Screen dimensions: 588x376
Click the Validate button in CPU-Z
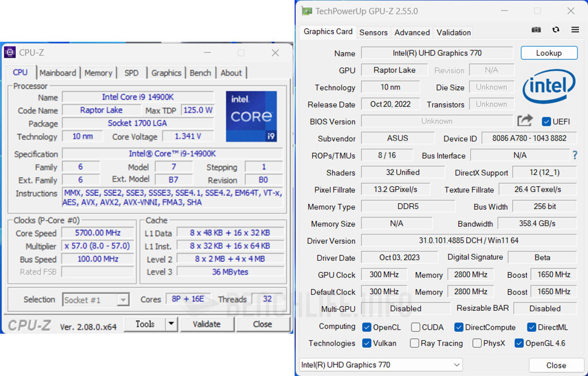point(206,324)
